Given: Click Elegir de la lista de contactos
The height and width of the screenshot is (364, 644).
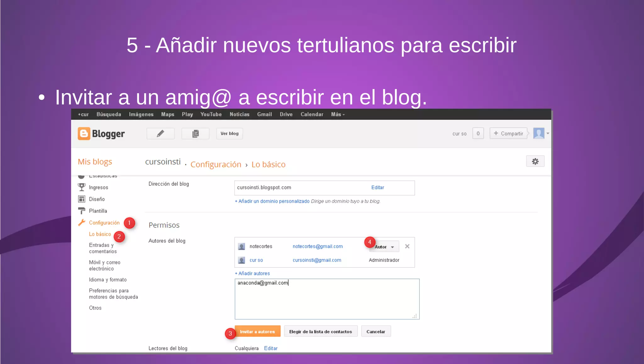Looking at the screenshot, I should [x=321, y=332].
